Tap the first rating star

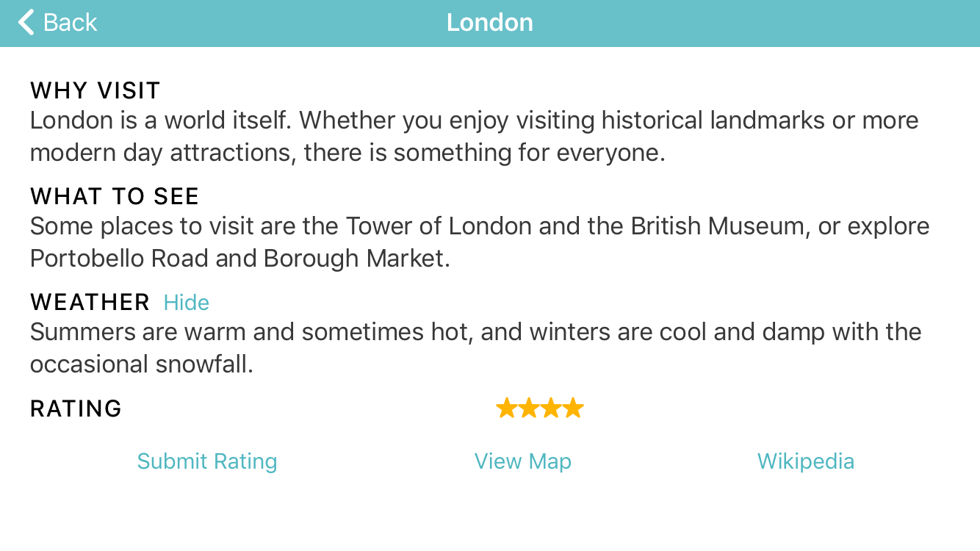[506, 408]
